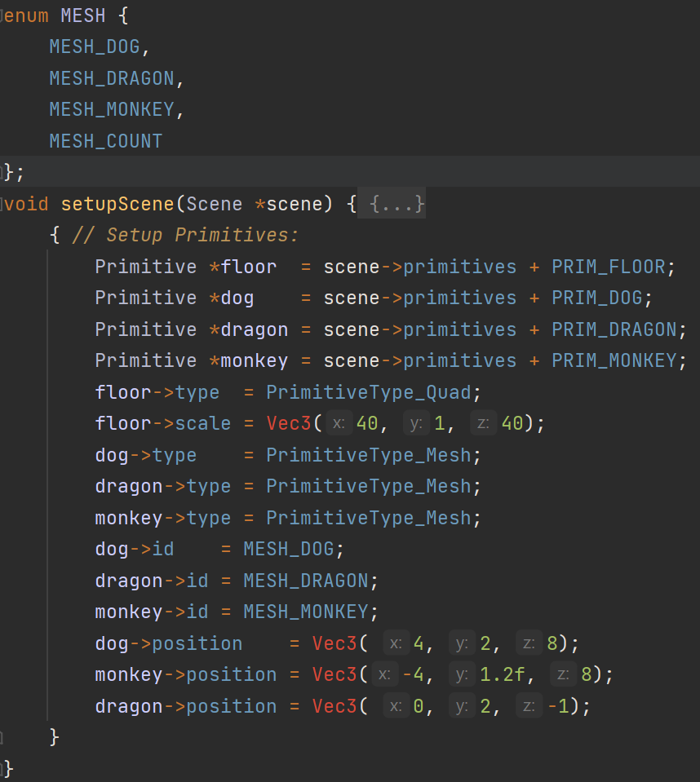700x782 pixels.
Task: Click the Scene parameter type
Action: pyautogui.click(x=214, y=204)
